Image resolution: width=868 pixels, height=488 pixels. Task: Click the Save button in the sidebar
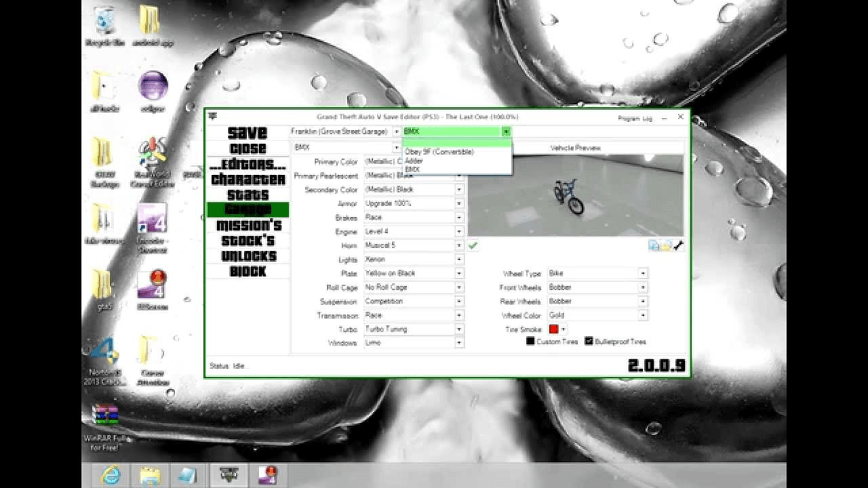(248, 133)
